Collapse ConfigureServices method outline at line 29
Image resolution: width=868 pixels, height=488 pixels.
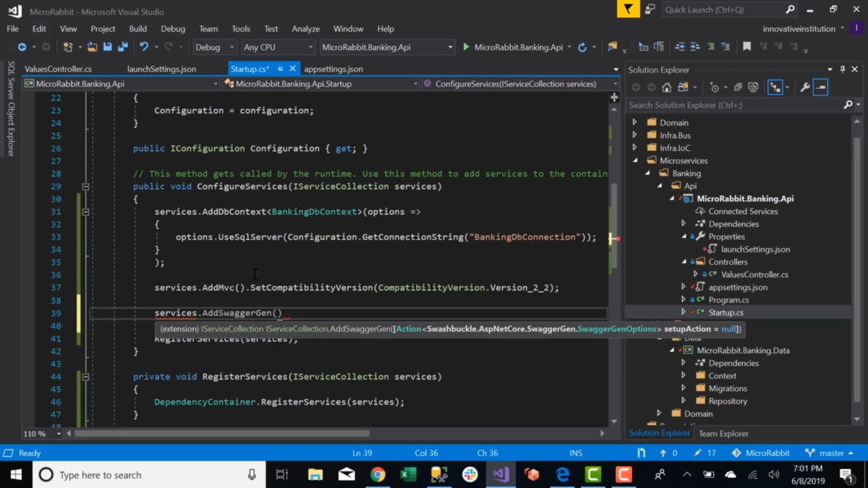[85, 187]
